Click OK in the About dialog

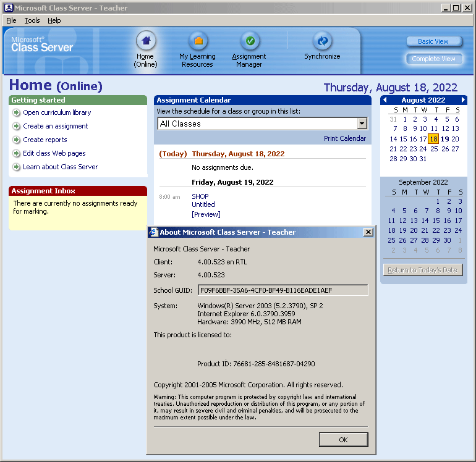(343, 440)
